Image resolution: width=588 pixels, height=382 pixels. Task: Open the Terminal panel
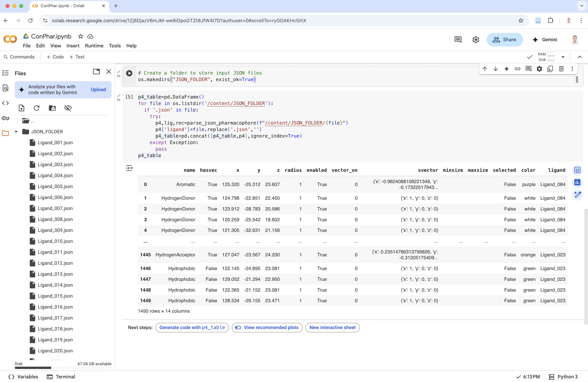[61, 377]
